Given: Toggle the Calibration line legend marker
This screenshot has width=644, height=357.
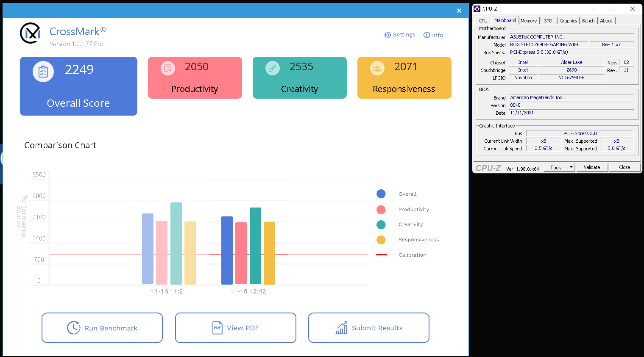Looking at the screenshot, I should 382,255.
